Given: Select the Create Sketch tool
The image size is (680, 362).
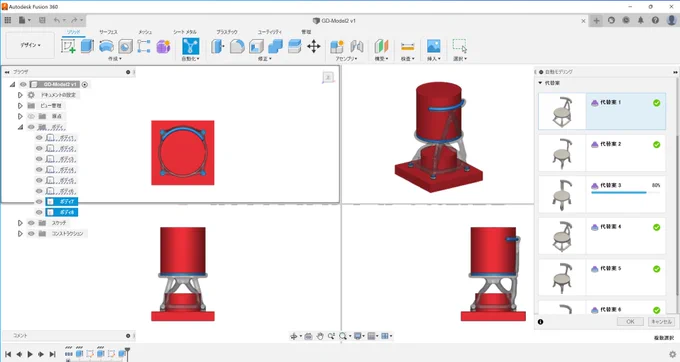Looking at the screenshot, I should coord(69,46).
